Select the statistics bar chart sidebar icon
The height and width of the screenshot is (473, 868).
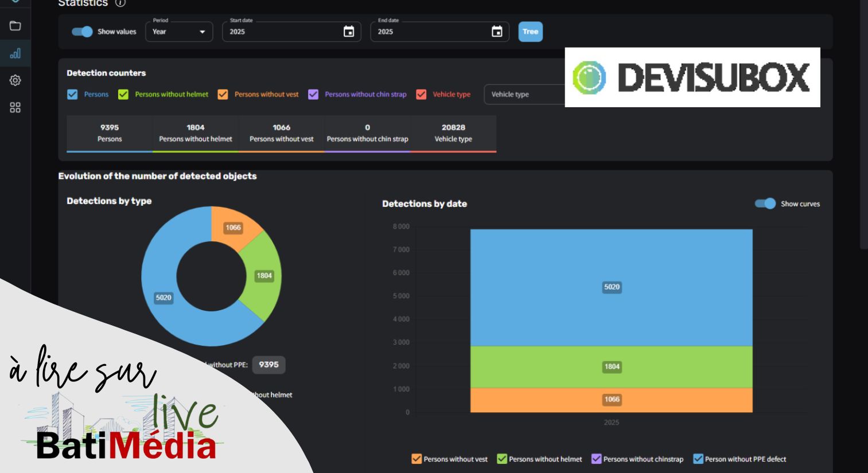[x=15, y=54]
